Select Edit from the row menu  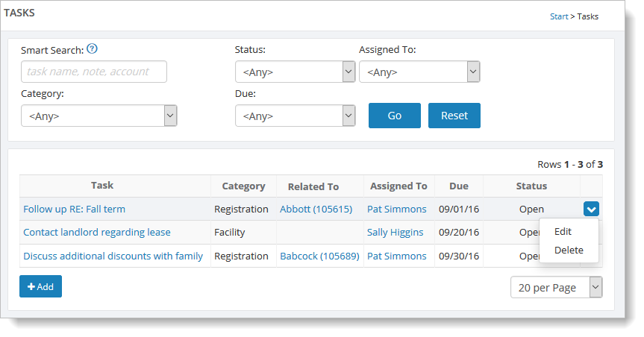563,231
